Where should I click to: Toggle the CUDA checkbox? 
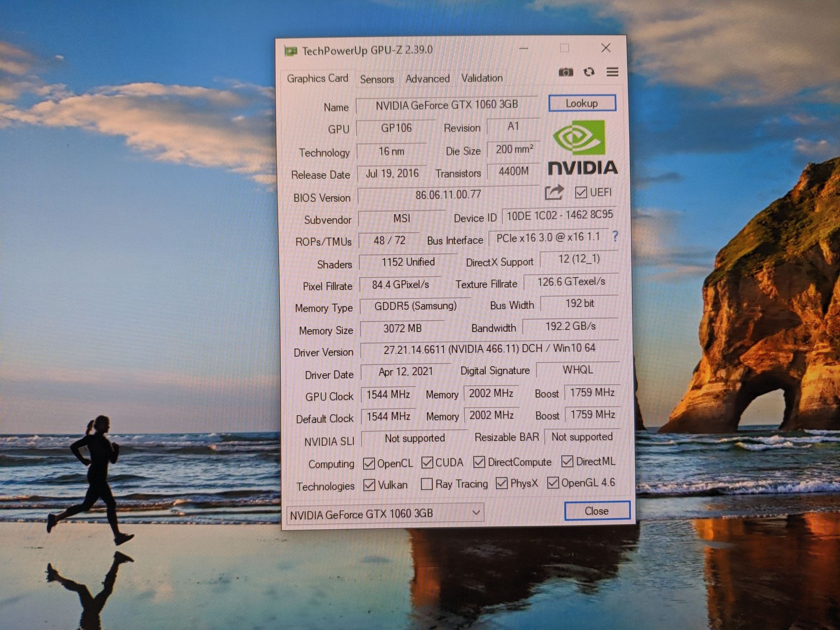427,462
